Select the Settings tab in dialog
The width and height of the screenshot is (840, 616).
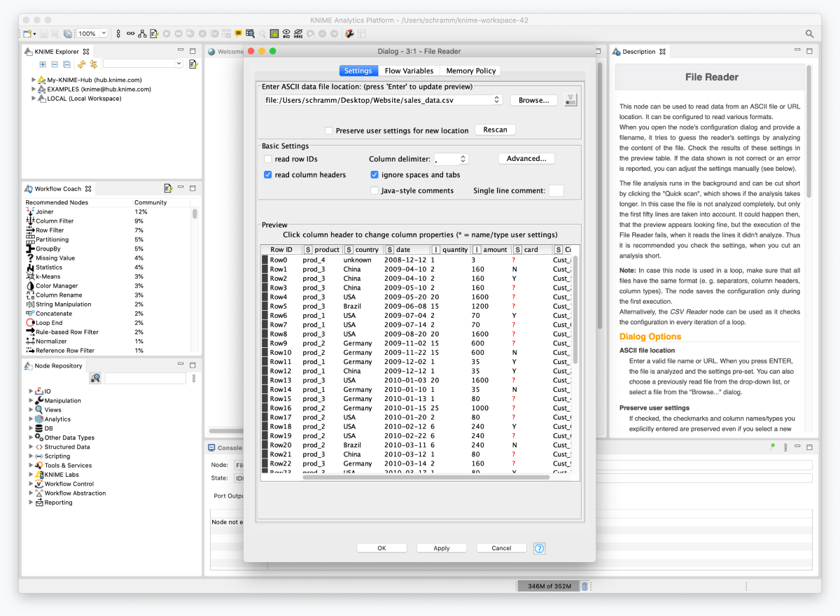pyautogui.click(x=358, y=71)
